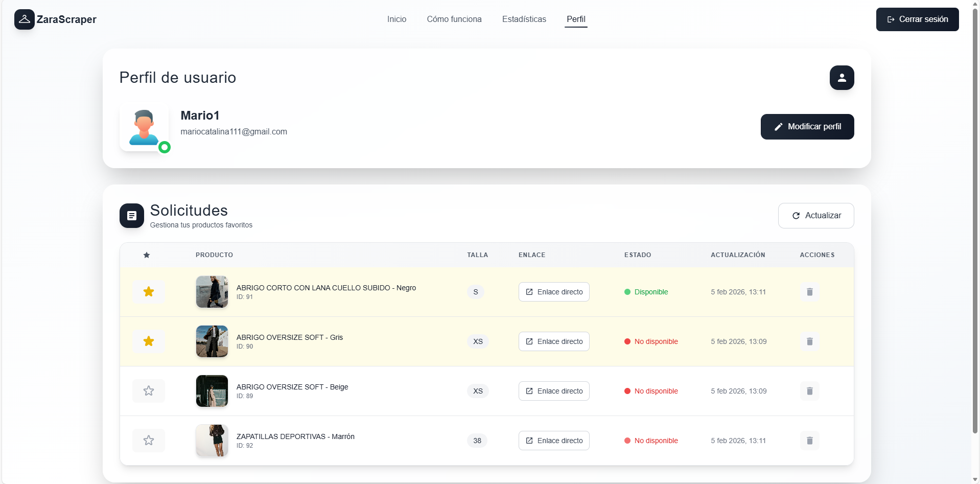Open the Estadísticas tab
Screen dimensions: 980x484
point(524,19)
